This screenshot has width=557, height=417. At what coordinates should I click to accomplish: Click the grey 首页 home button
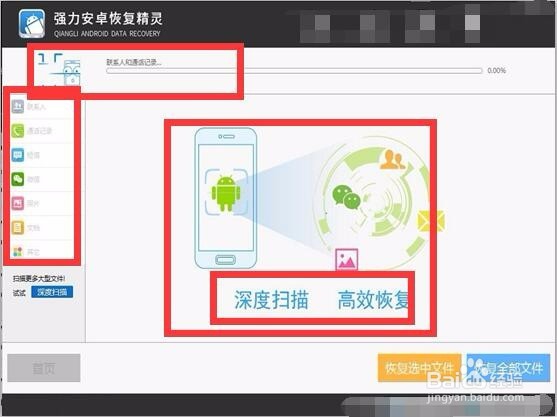[x=44, y=368]
